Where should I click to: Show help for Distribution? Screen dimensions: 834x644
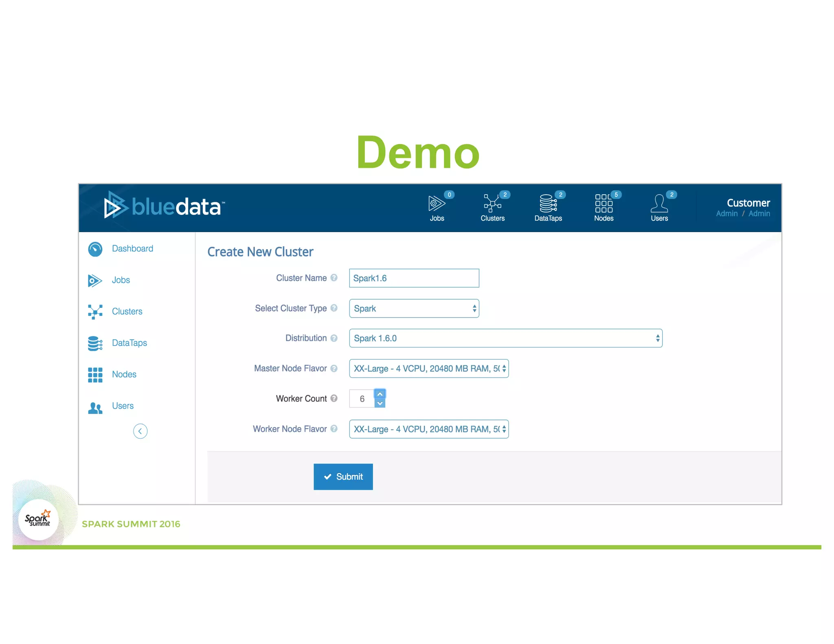334,338
